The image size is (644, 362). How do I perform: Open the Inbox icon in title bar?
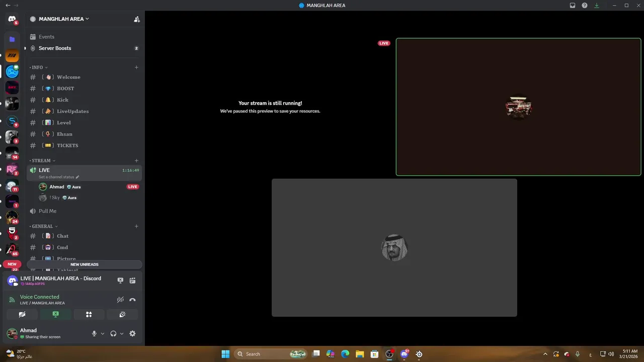click(x=573, y=6)
